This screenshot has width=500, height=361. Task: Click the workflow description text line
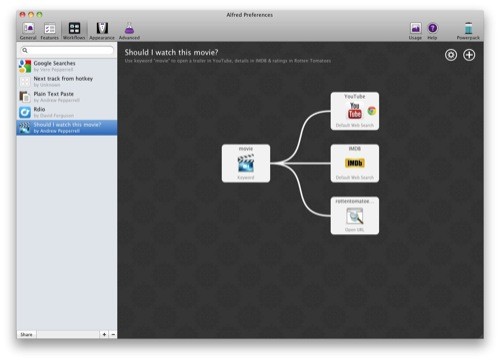point(228,61)
